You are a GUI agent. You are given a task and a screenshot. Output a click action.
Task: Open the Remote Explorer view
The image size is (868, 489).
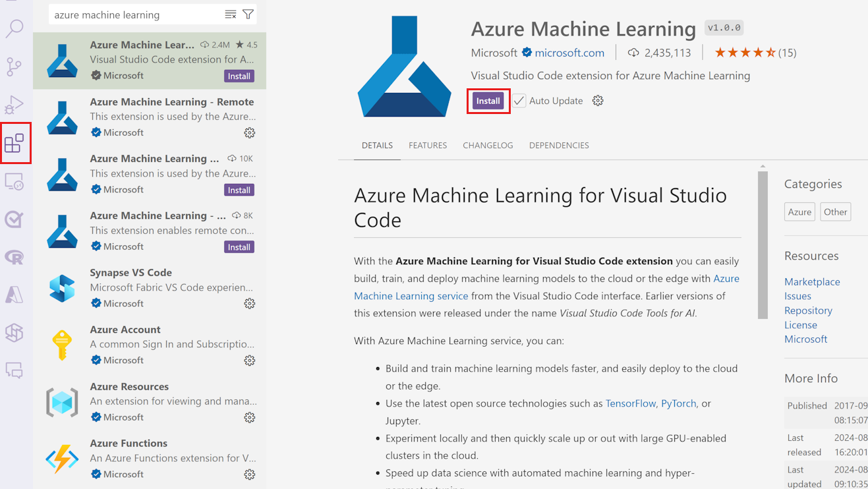[x=14, y=180]
